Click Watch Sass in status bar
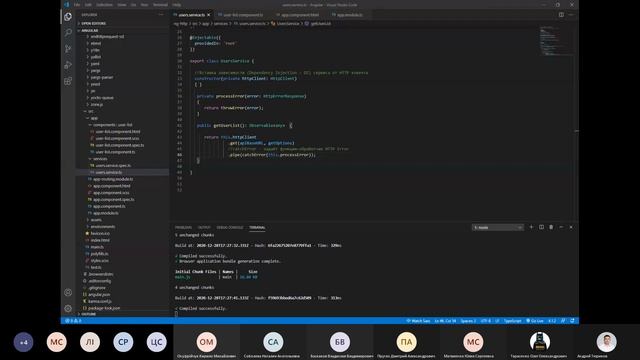640x360 pixels. click(x=418, y=321)
